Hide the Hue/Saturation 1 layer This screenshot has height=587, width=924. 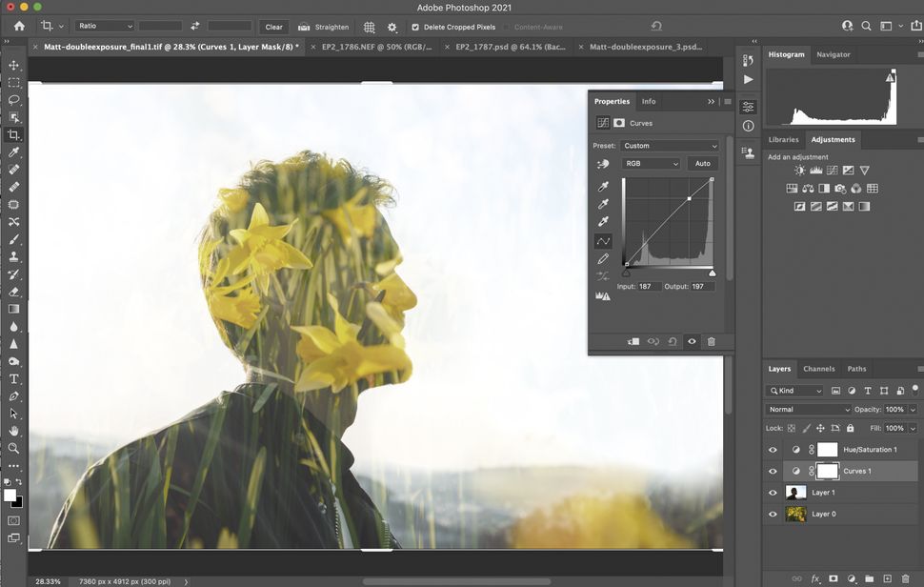[773, 450]
